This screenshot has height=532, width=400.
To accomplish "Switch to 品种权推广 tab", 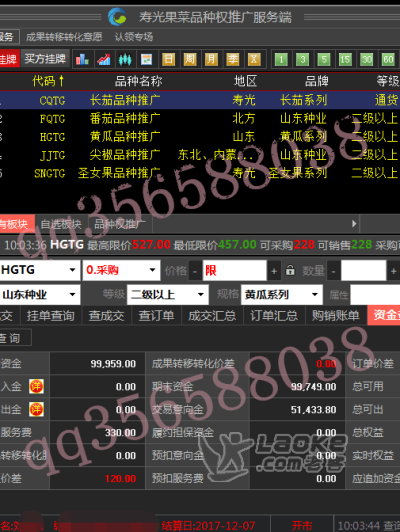I will click(120, 224).
